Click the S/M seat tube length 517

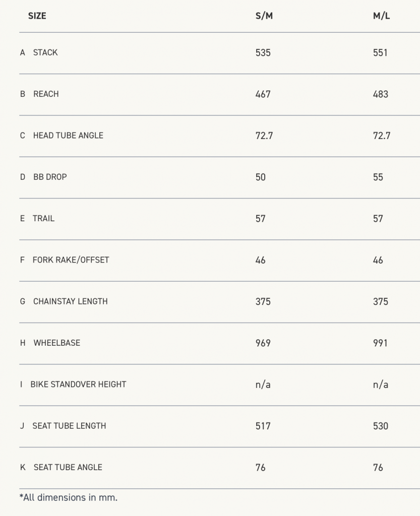click(263, 426)
